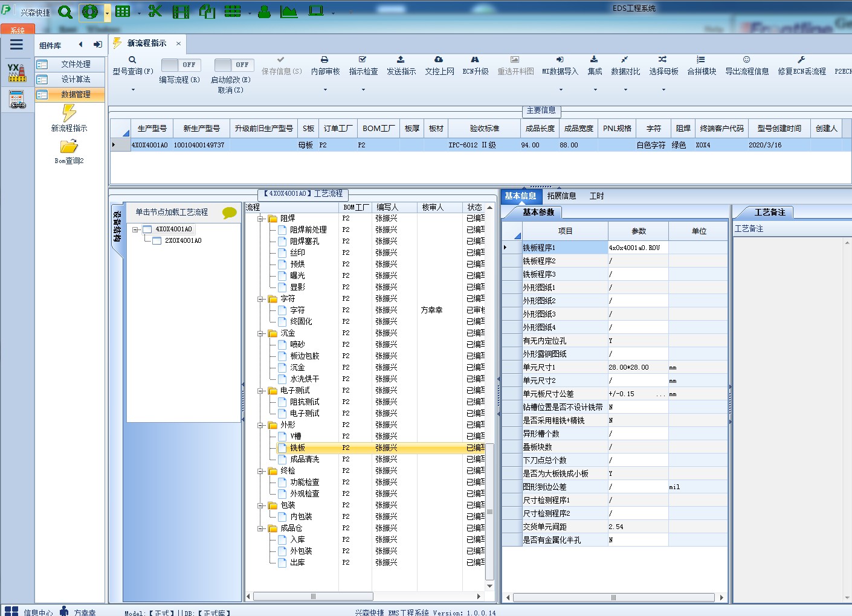Close the 新流程指示 tab
852x616 pixels.
coord(178,43)
